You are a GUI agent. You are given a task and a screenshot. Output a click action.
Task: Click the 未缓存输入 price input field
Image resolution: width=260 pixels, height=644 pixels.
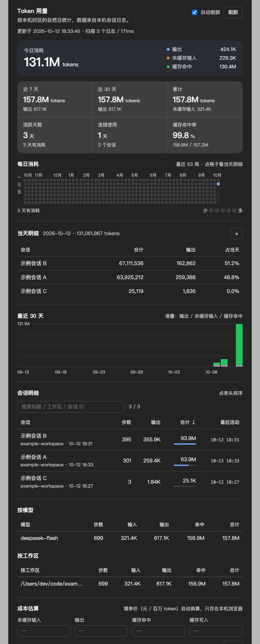click(44, 631)
